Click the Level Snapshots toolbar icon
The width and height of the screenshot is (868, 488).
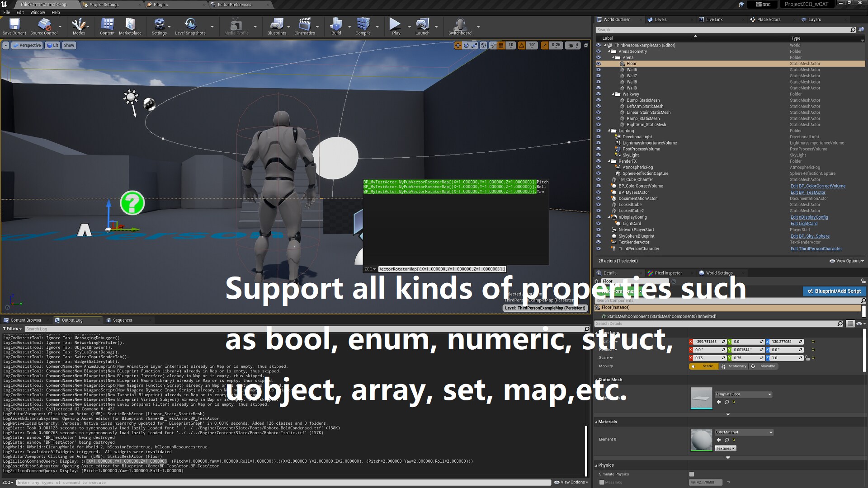coord(190,25)
